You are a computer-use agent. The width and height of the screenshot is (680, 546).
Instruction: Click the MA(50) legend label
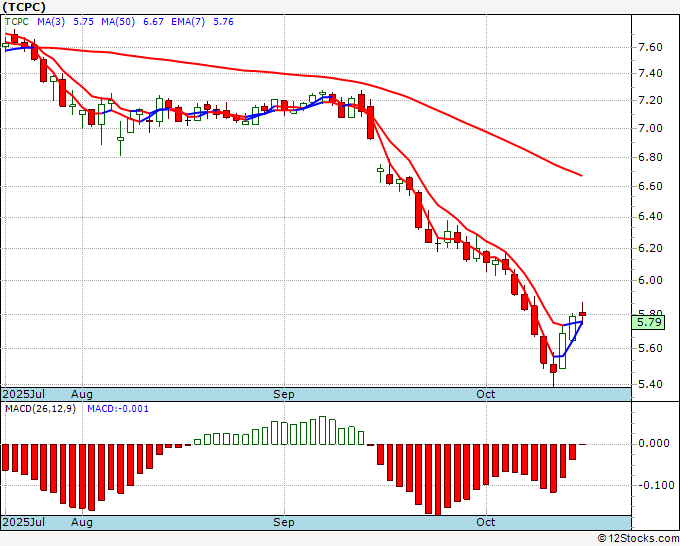pos(118,21)
